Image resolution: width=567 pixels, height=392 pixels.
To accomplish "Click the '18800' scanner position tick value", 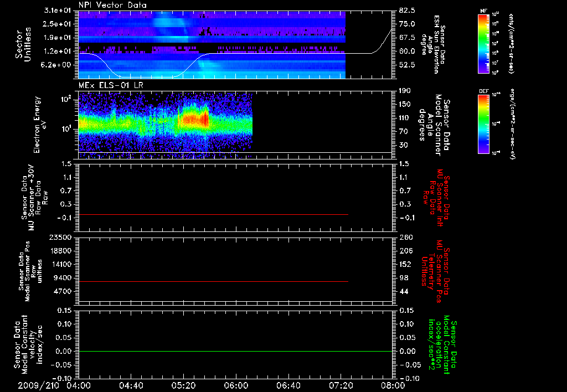I will click(x=60, y=251).
